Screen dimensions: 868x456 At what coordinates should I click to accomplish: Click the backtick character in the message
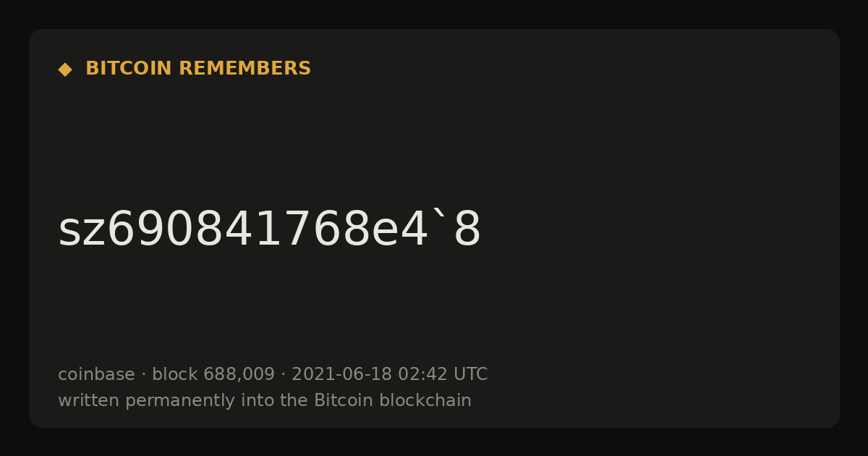coord(438,215)
